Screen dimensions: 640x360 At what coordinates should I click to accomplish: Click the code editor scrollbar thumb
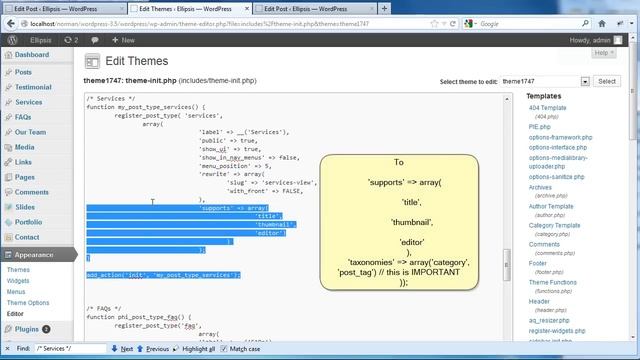pyautogui.click(x=507, y=265)
